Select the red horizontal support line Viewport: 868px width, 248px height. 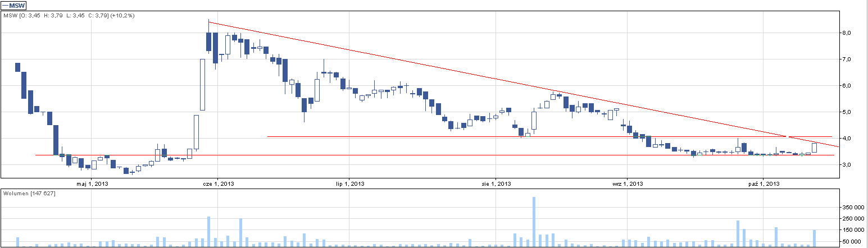pos(434,155)
